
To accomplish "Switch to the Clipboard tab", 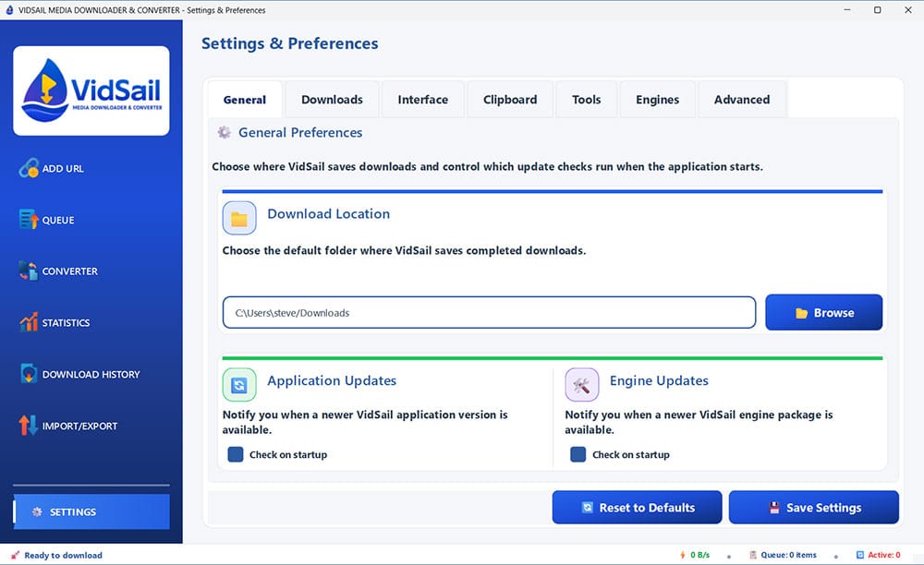I will [510, 100].
